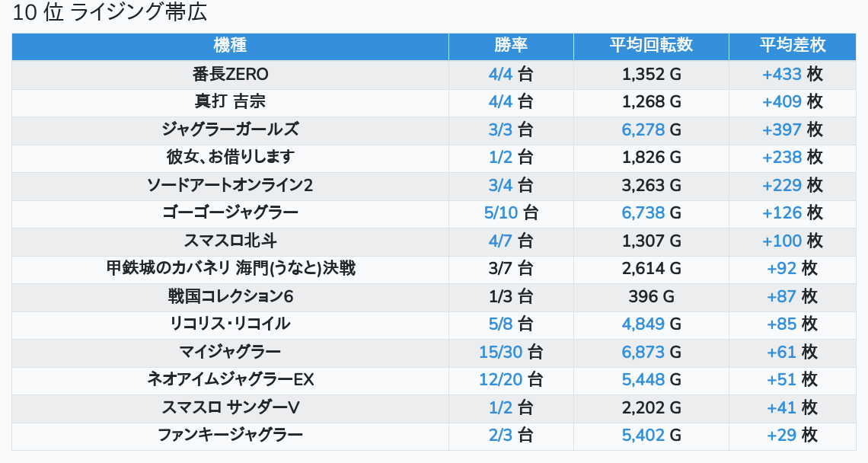Screen dimensions: 868x463
Task: Click the ネオアイムジャグラーEX machine name
Action: pyautogui.click(x=230, y=379)
